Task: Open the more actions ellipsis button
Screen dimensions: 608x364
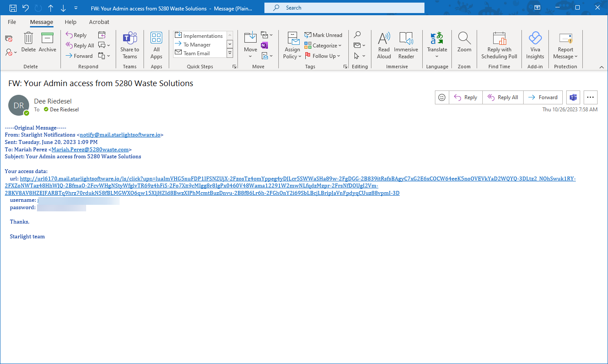Action: (x=590, y=97)
